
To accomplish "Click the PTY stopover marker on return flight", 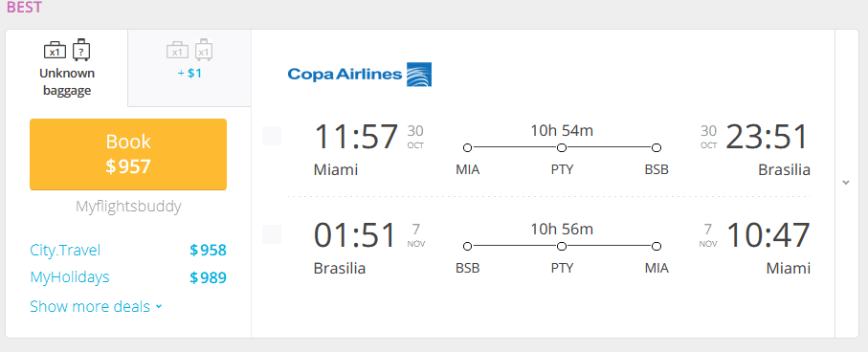I will pyautogui.click(x=562, y=246).
